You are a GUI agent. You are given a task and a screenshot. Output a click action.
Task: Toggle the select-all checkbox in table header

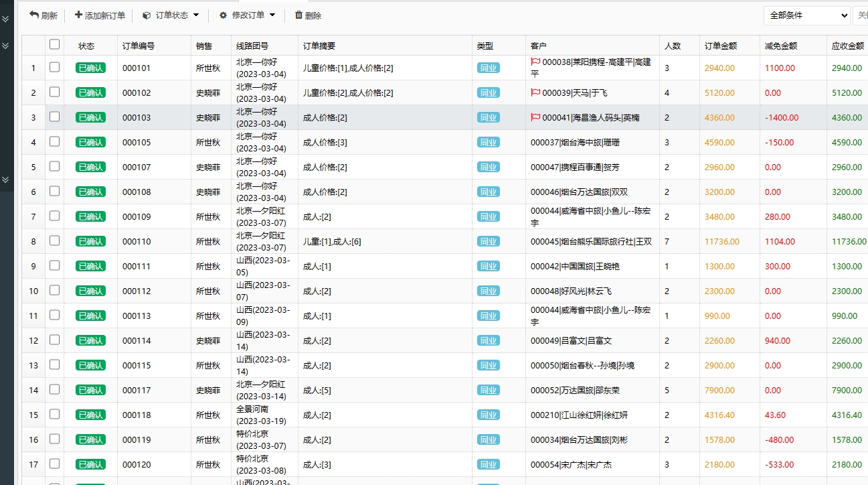[x=54, y=45]
